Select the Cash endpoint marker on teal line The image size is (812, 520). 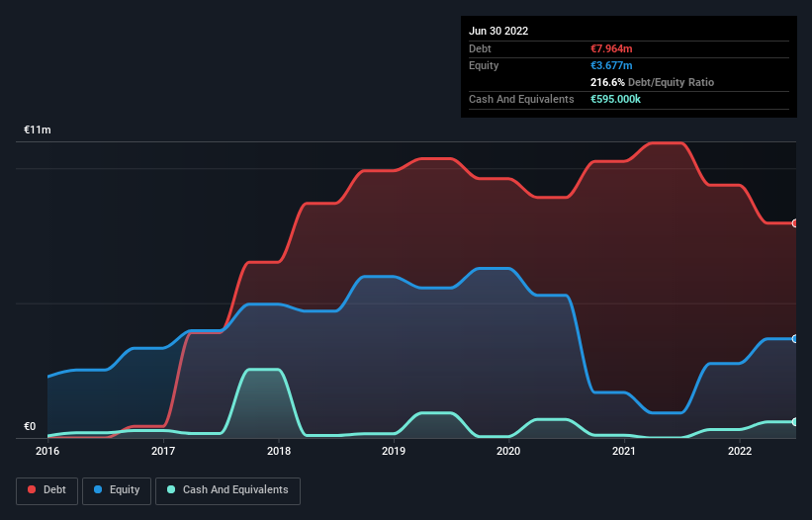(x=795, y=422)
